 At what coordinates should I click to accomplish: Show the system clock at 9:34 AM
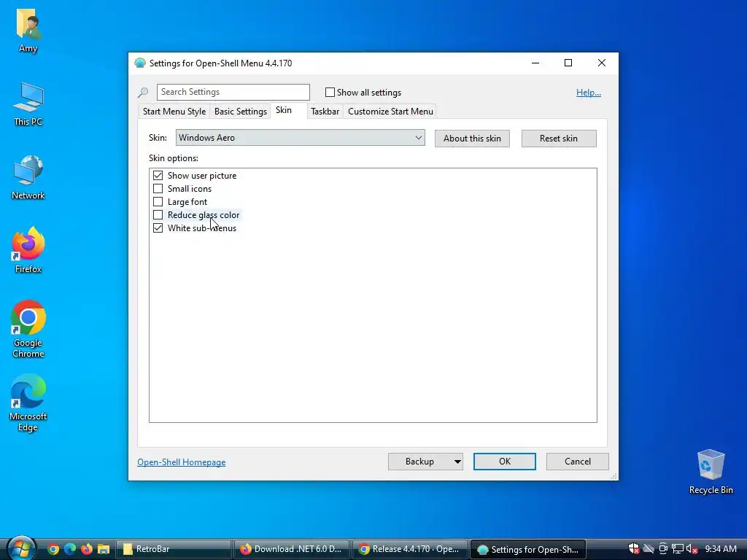pos(721,549)
